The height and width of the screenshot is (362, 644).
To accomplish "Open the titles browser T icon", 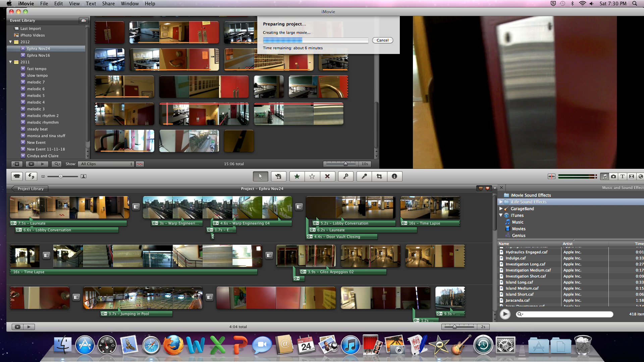I will 623,176.
